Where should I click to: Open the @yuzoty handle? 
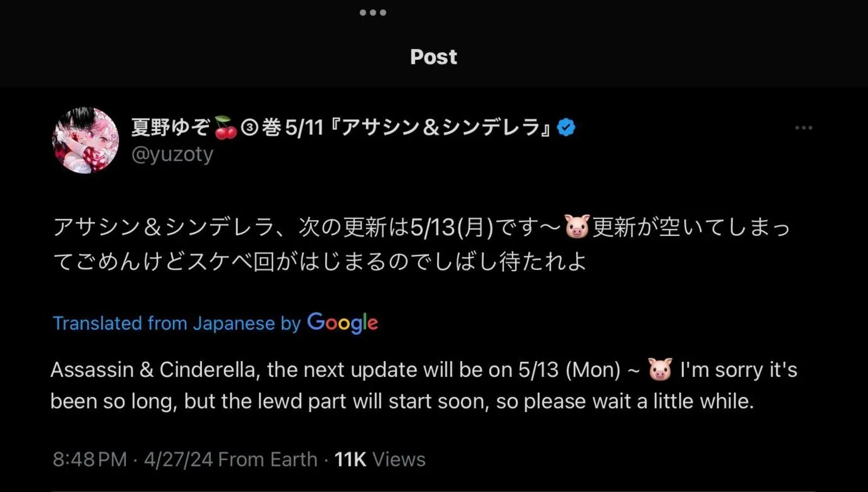click(173, 155)
